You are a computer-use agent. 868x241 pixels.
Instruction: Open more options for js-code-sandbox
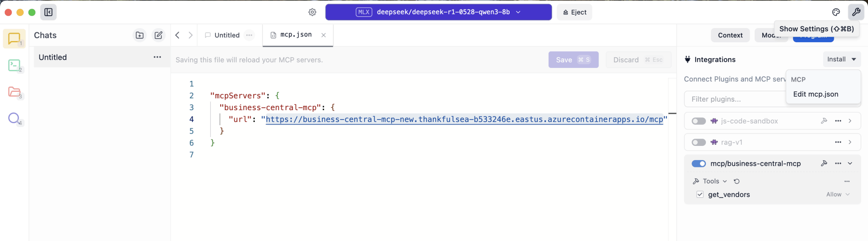pyautogui.click(x=838, y=121)
